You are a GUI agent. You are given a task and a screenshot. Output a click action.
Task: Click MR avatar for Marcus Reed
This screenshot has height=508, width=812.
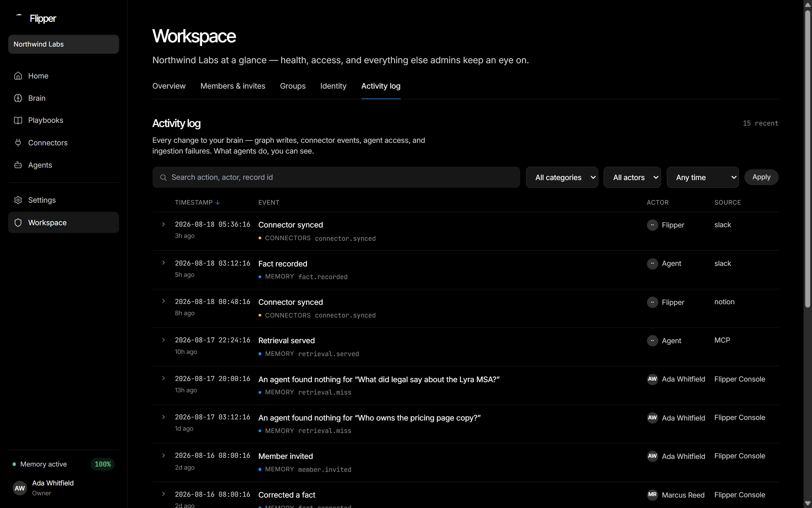652,495
